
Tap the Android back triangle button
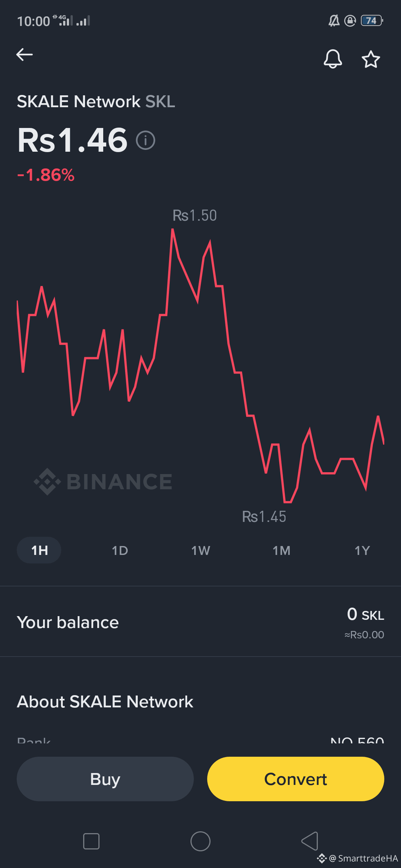click(x=310, y=841)
